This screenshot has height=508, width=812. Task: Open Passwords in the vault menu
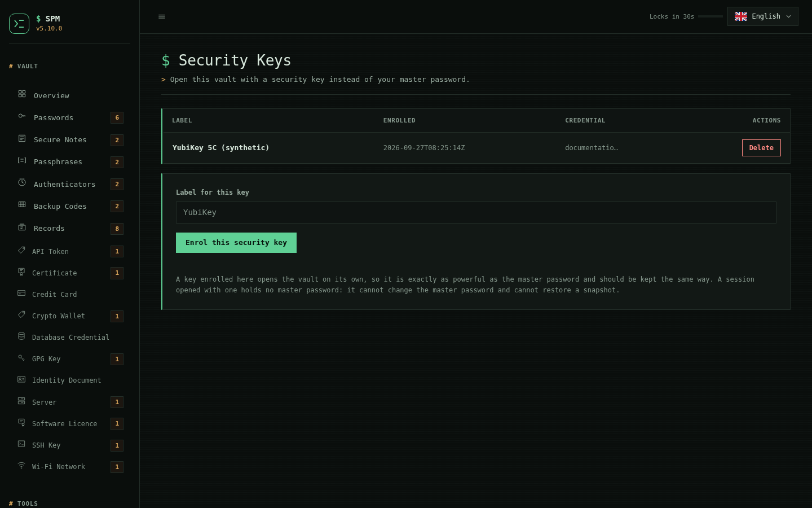(70, 117)
